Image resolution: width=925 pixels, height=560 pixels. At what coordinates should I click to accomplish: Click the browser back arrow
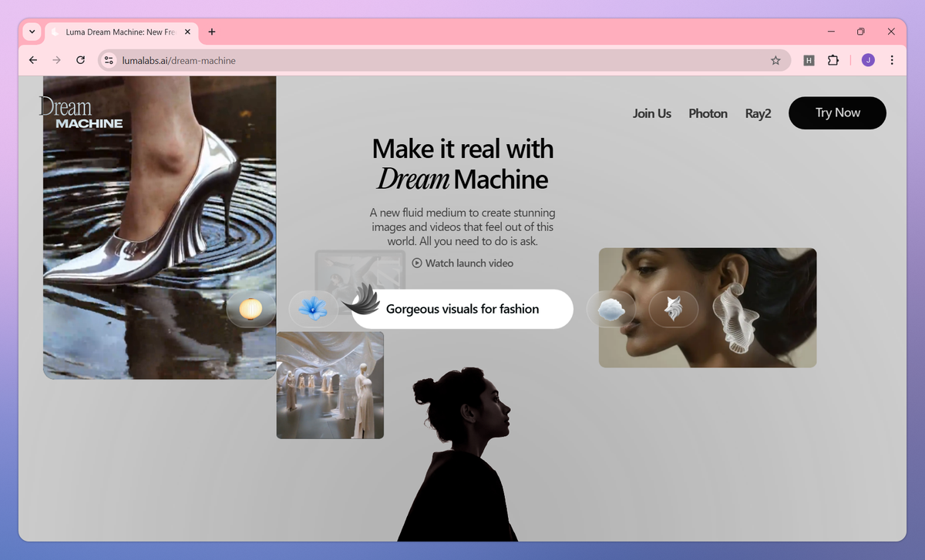click(x=32, y=60)
